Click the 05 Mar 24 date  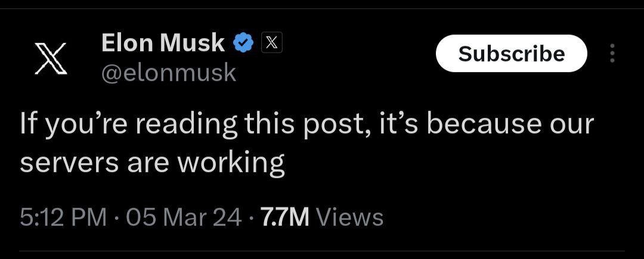[x=184, y=217]
